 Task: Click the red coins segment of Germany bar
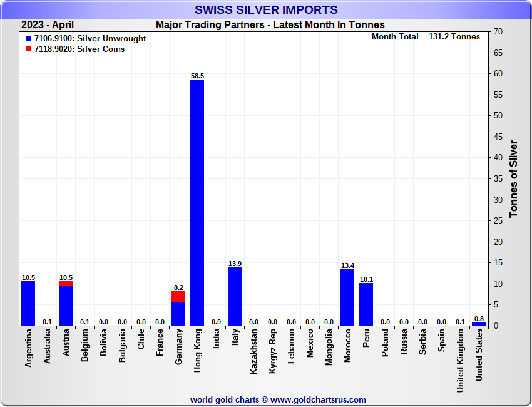(x=178, y=297)
